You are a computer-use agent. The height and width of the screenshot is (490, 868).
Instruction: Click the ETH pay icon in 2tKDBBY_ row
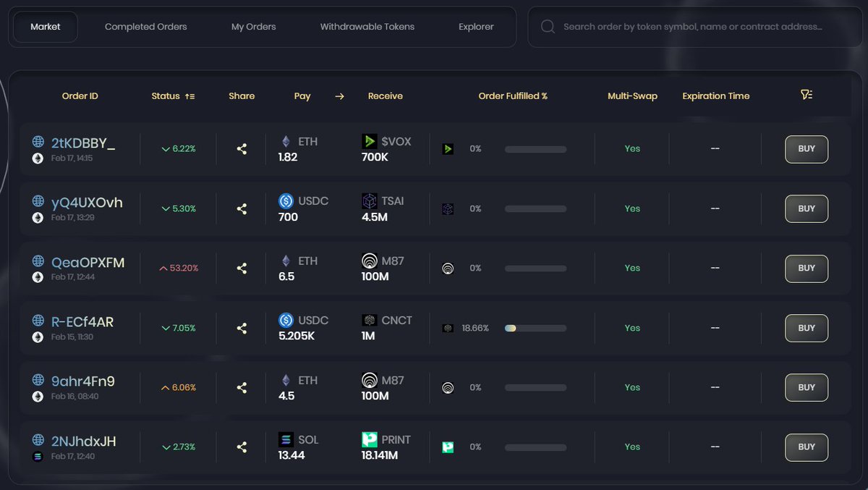(x=286, y=141)
